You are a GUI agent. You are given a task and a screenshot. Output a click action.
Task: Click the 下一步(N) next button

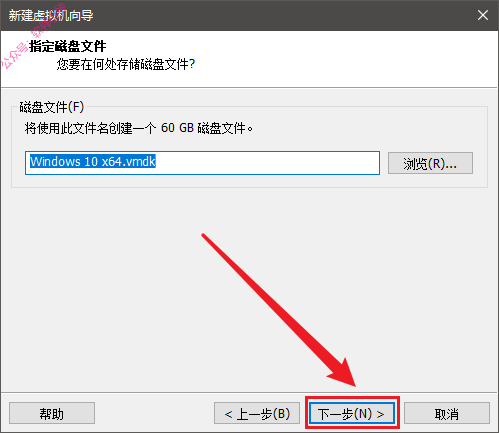(352, 413)
